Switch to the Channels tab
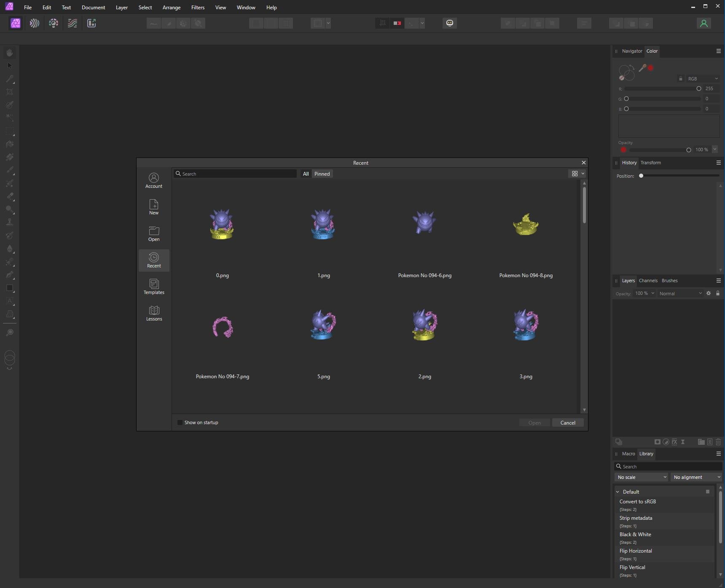 pos(648,281)
